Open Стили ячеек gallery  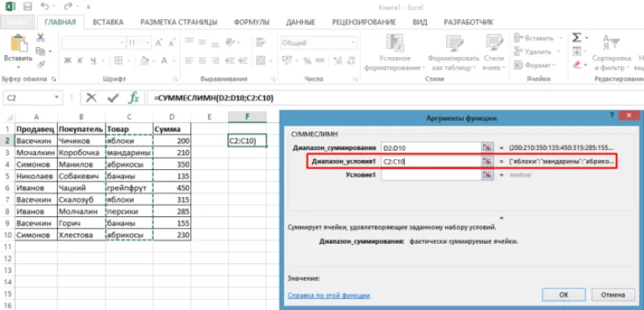(494, 53)
